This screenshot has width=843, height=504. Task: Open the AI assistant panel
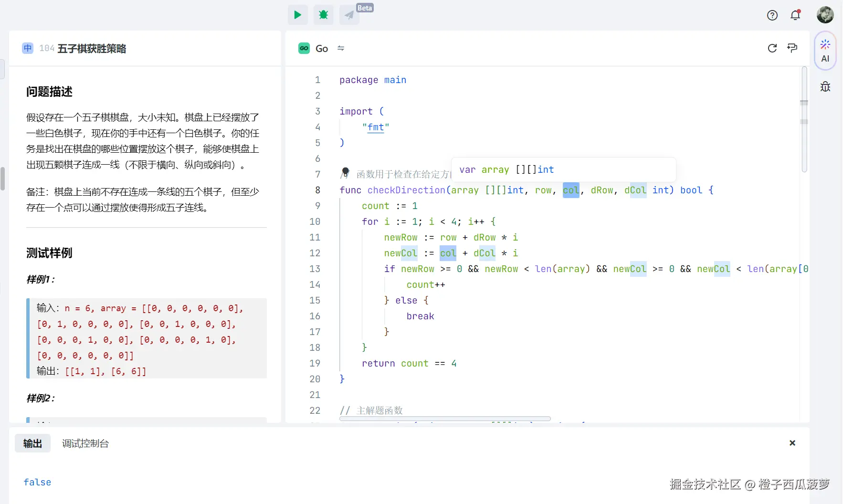coord(825,51)
